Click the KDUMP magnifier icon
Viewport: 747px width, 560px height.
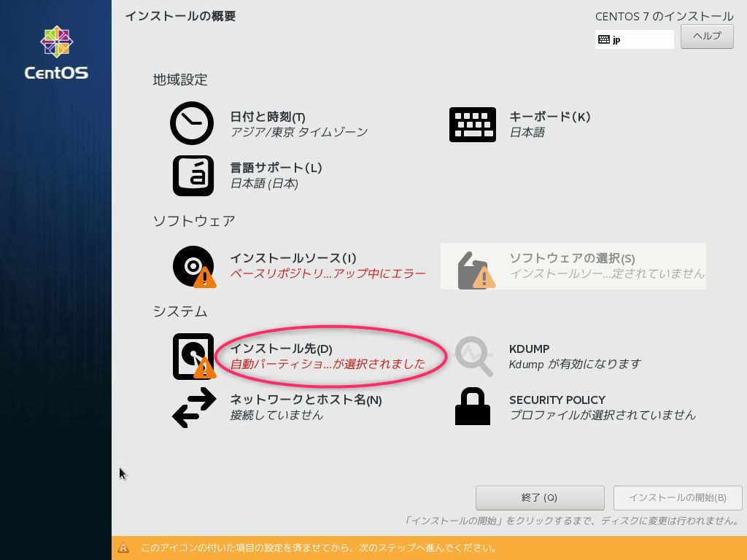click(x=473, y=356)
